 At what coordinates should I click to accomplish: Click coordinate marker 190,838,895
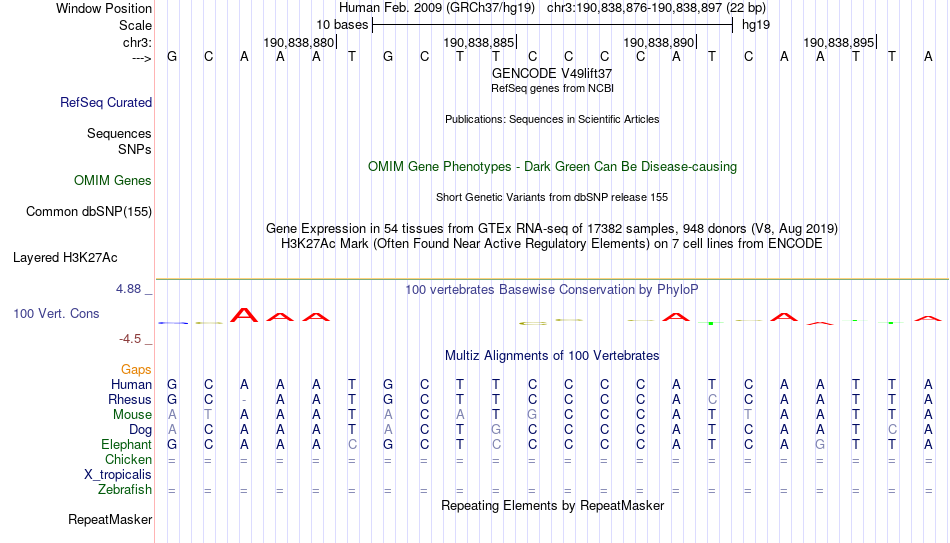(x=839, y=42)
